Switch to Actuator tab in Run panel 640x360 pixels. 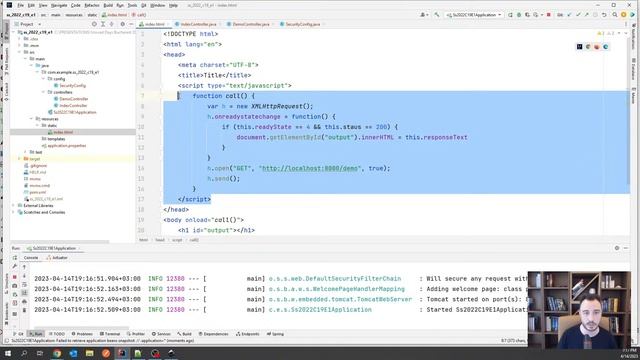tap(57, 258)
